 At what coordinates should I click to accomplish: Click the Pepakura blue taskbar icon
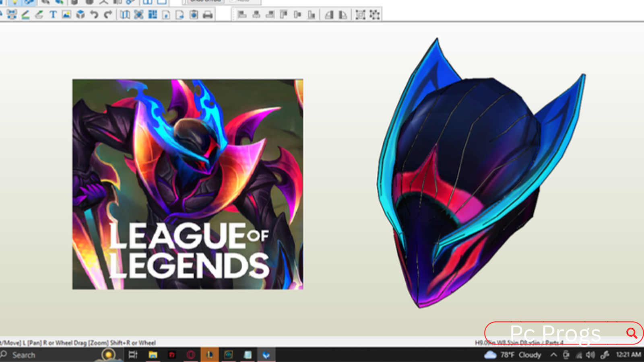tap(266, 355)
